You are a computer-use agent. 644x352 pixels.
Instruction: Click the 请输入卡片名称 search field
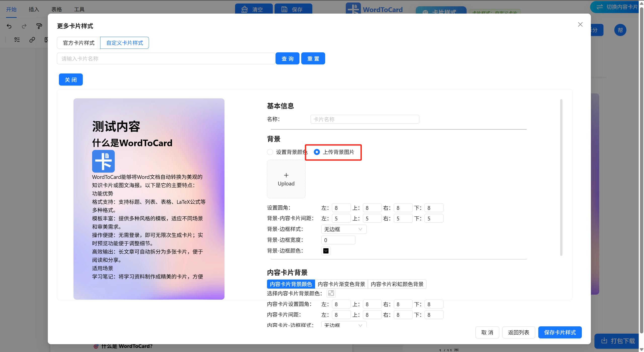click(x=166, y=58)
